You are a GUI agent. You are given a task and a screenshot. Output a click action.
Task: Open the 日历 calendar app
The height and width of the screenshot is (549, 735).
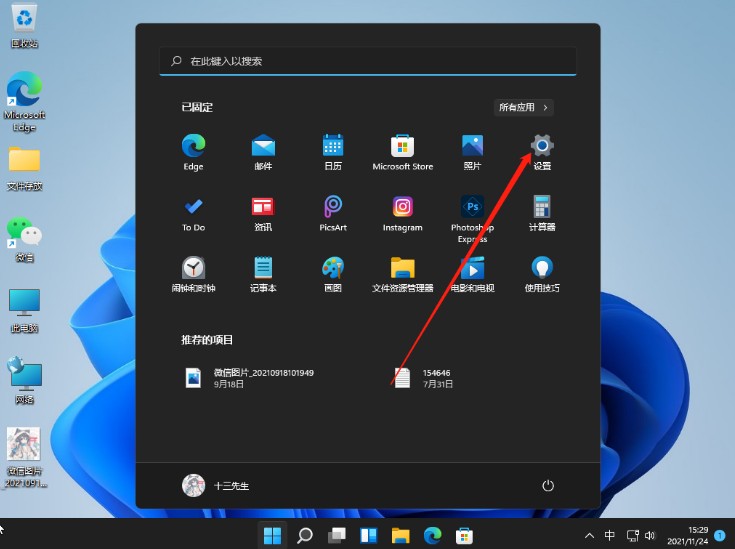[x=333, y=152]
